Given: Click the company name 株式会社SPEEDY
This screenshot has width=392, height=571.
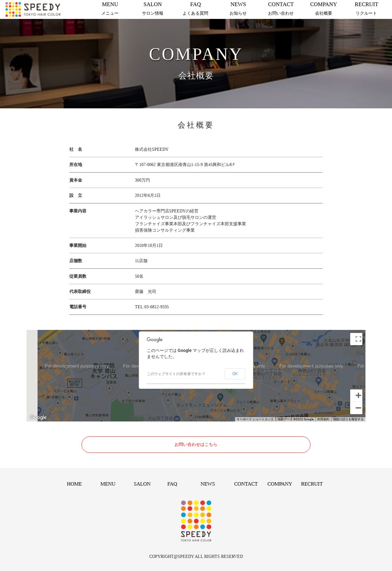Looking at the screenshot, I should tap(152, 149).
